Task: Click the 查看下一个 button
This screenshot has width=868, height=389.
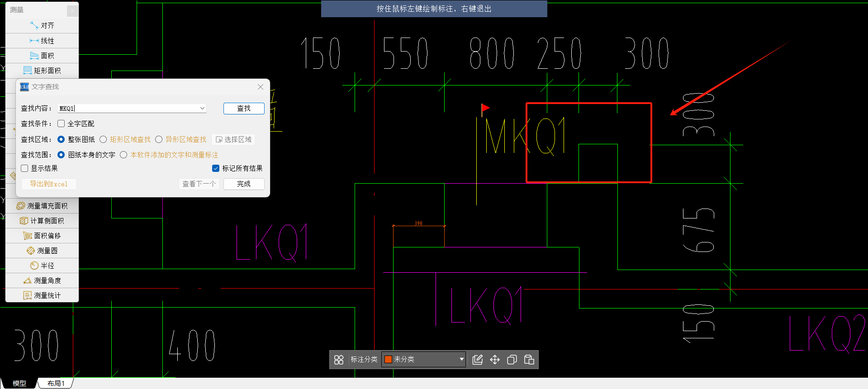Action: click(x=199, y=184)
